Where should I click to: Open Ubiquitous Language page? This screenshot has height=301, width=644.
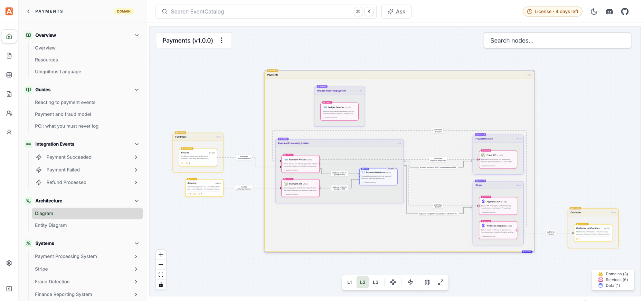click(58, 72)
